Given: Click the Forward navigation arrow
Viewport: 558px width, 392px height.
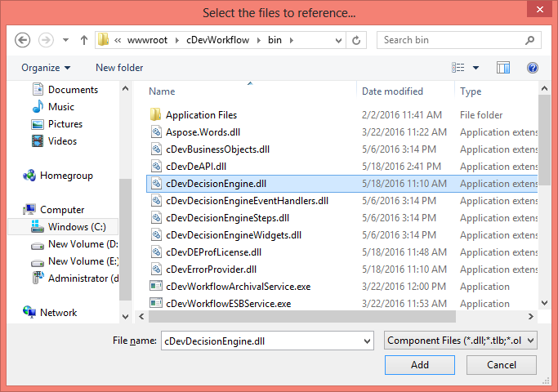Looking at the screenshot, I should (x=46, y=40).
